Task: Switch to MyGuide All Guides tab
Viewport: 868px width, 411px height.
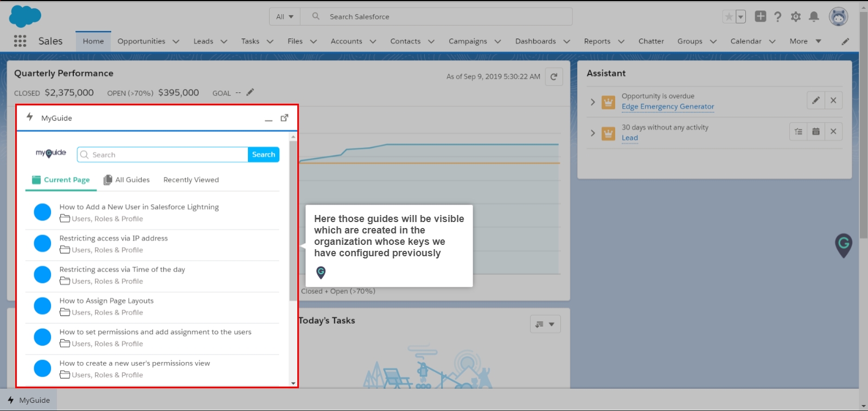Action: pos(126,180)
